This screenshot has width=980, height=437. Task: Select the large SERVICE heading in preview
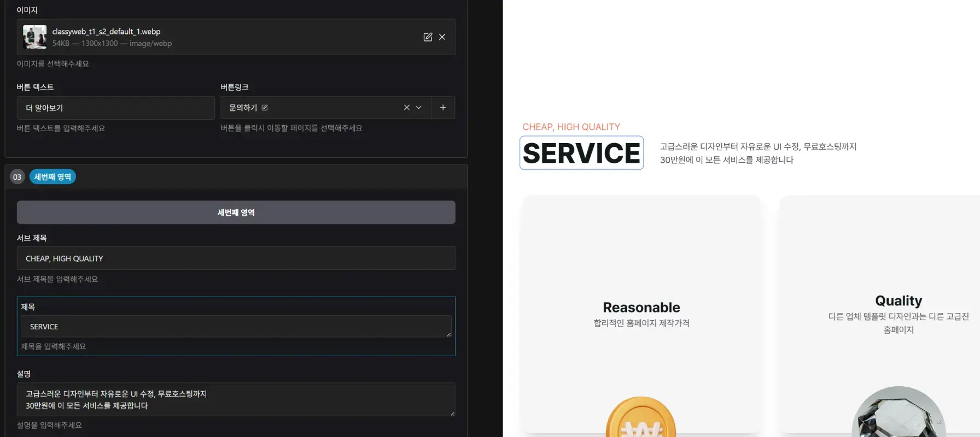click(x=581, y=153)
